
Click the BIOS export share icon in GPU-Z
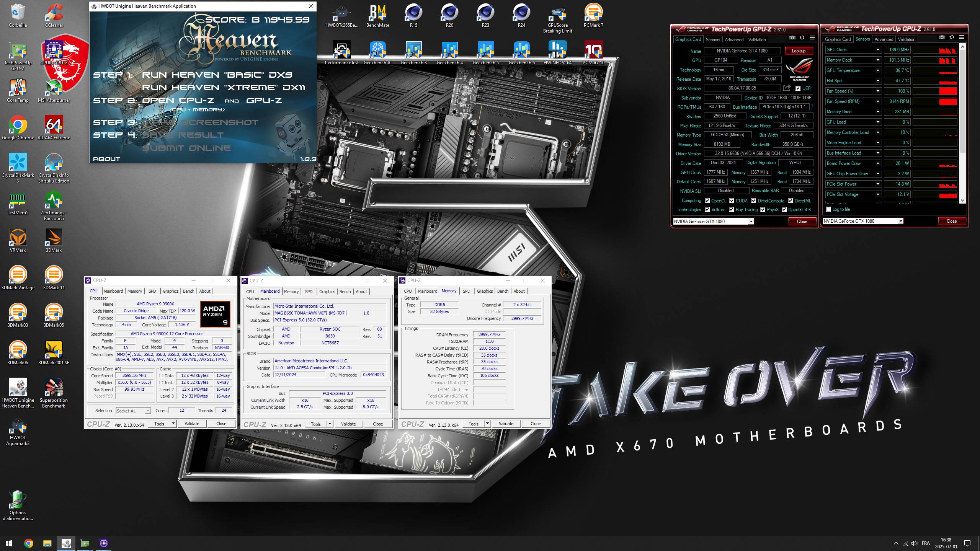point(787,88)
